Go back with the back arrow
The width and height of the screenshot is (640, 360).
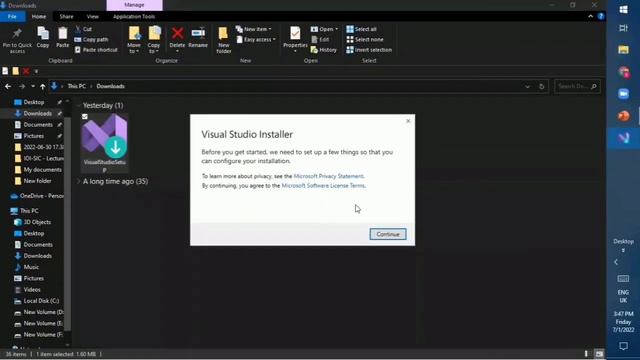pyautogui.click(x=8, y=87)
